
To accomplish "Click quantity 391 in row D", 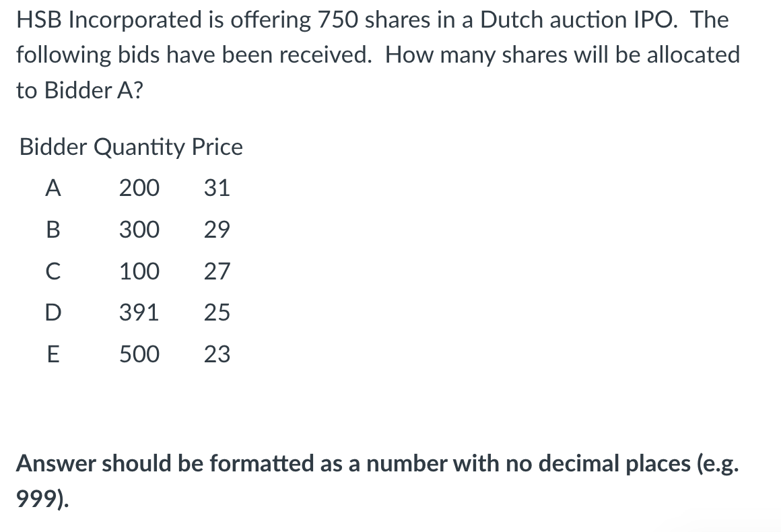I will pos(139,313).
